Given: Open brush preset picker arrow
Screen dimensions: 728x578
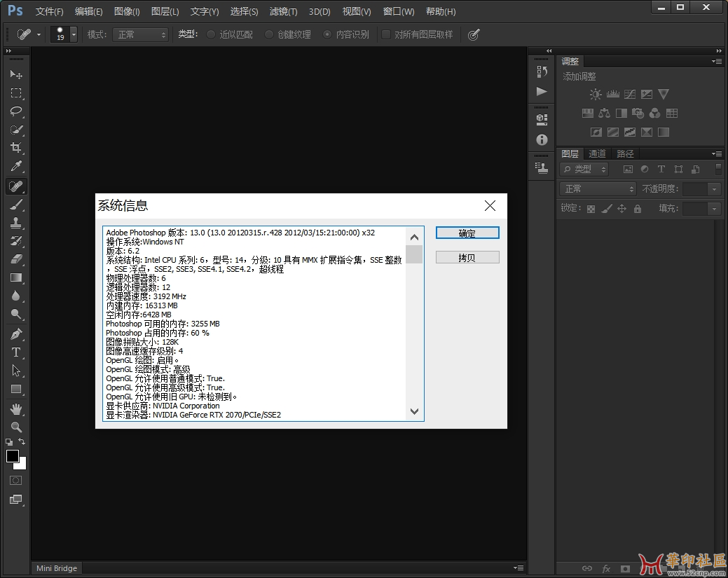Looking at the screenshot, I should click(74, 35).
